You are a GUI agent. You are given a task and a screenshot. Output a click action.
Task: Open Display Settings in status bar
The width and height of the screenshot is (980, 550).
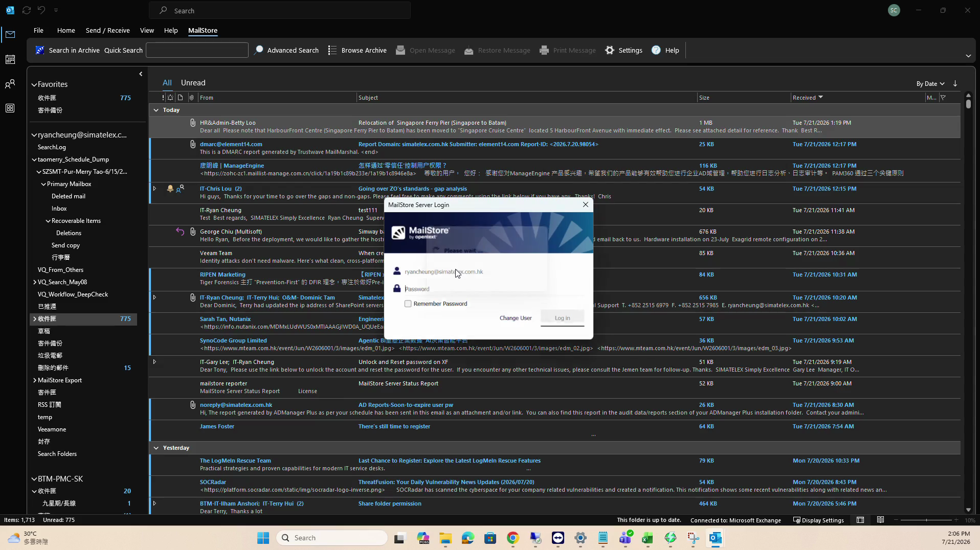click(818, 520)
